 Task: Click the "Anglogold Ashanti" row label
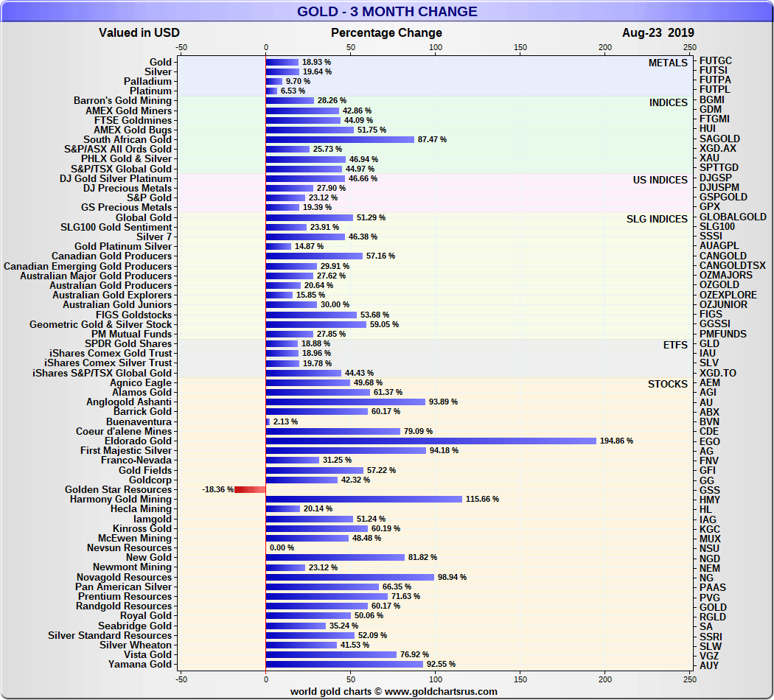click(x=129, y=402)
